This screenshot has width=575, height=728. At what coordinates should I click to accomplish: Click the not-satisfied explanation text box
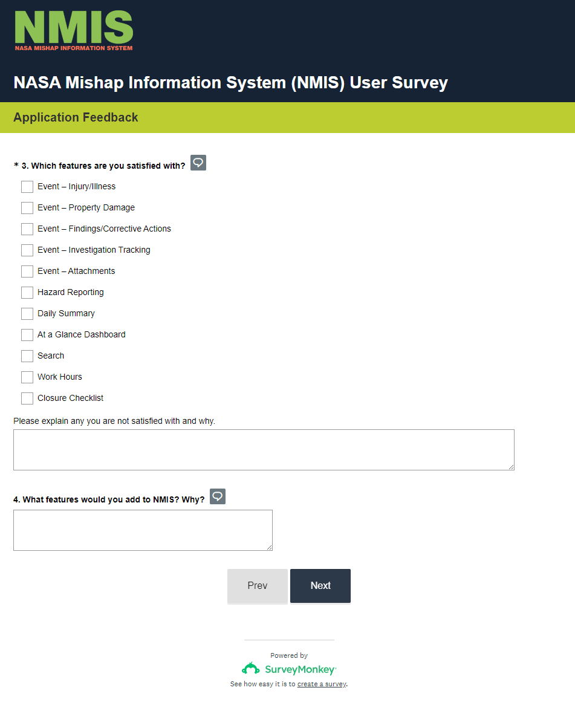coord(264,450)
